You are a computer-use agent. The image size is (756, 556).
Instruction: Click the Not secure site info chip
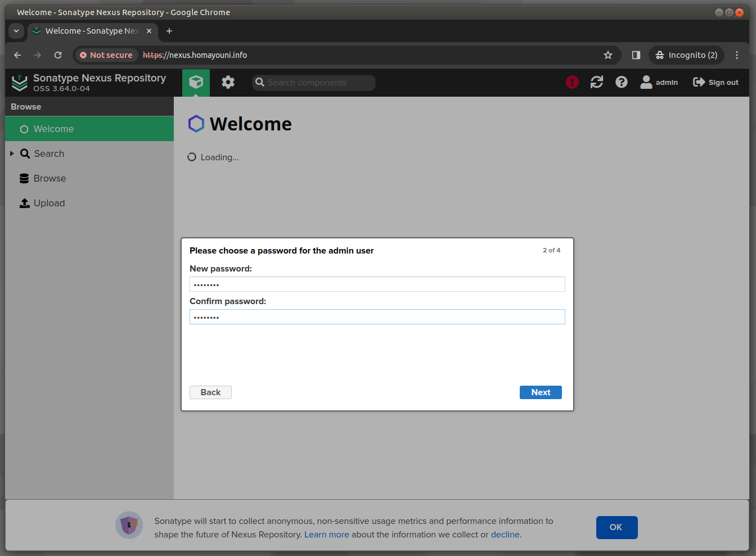(106, 55)
